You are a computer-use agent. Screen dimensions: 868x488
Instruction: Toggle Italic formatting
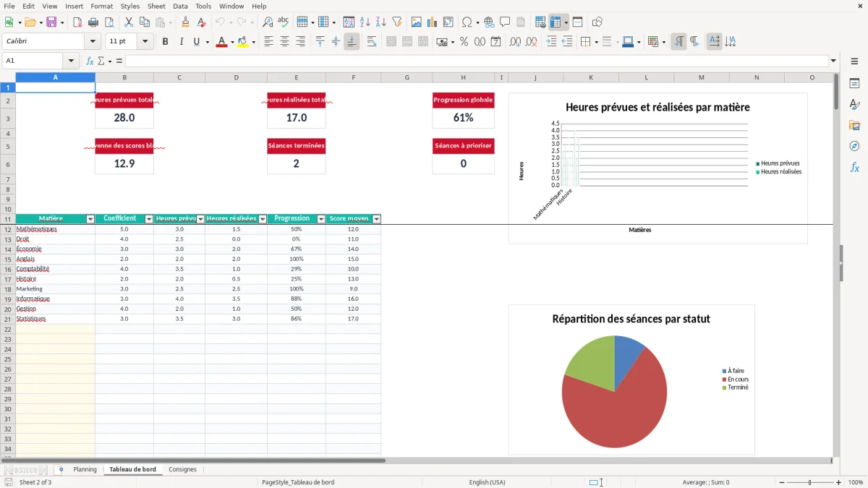(x=181, y=42)
